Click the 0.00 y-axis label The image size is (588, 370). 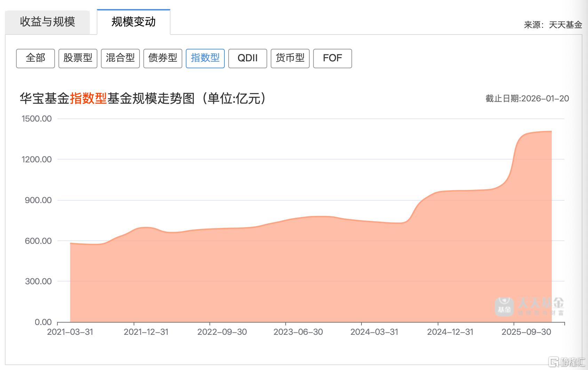(x=43, y=322)
